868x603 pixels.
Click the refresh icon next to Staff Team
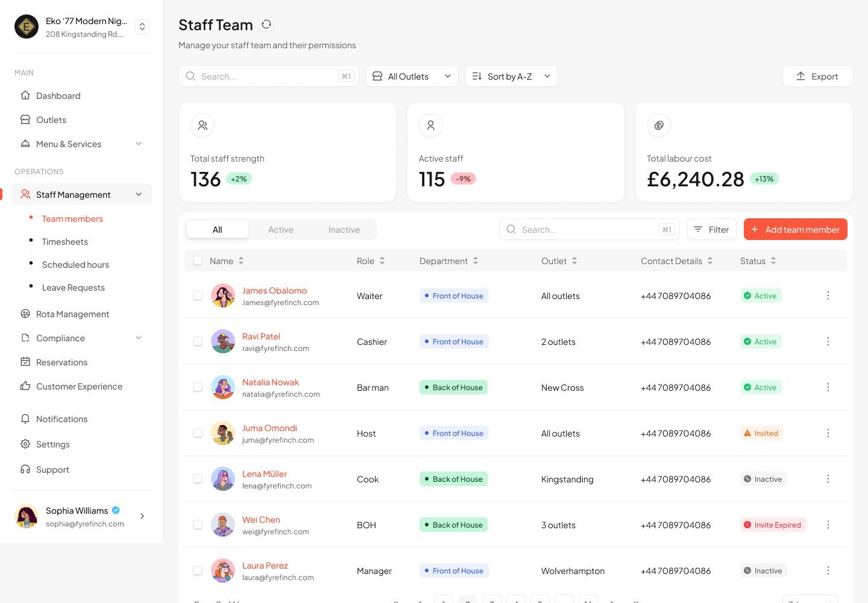[266, 24]
